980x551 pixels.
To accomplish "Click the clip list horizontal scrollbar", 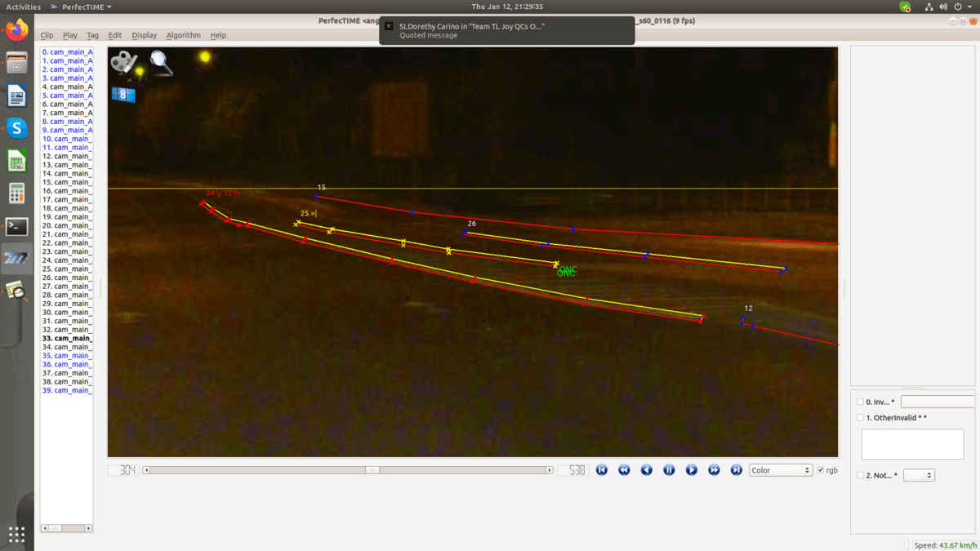I will [66, 528].
